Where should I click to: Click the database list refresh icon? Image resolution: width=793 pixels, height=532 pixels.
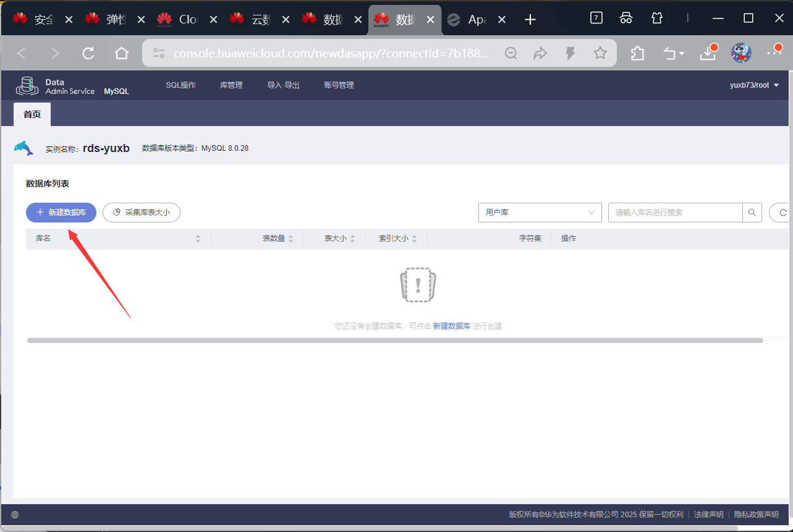[x=782, y=213]
